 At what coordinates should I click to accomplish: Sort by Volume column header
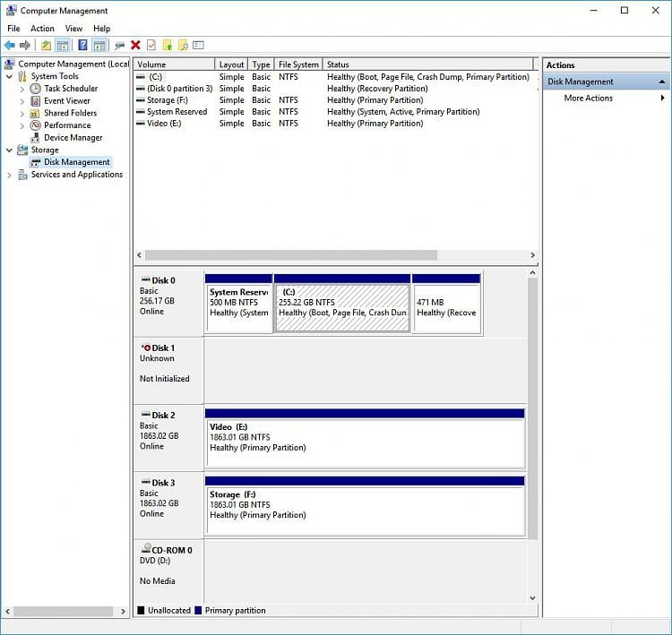click(174, 64)
